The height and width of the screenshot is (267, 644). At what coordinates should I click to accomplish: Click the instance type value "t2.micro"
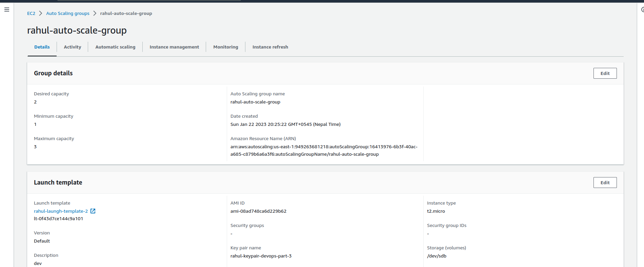[x=436, y=211]
